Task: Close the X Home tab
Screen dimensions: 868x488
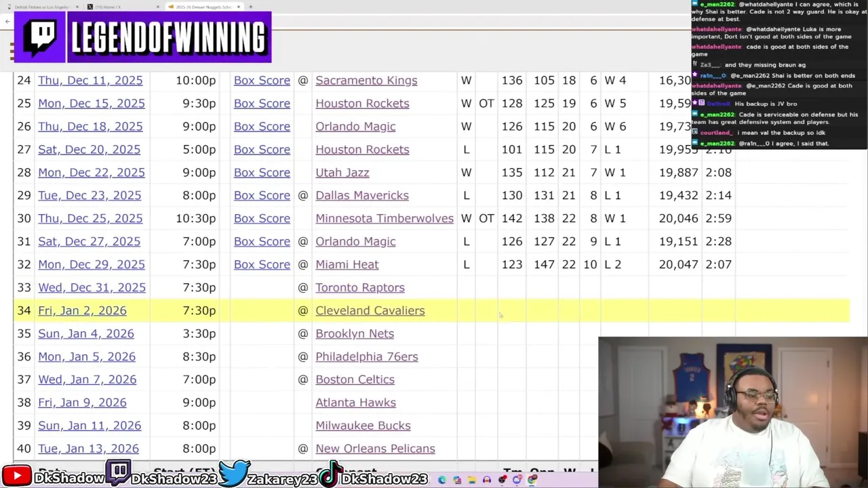Action: click(157, 7)
